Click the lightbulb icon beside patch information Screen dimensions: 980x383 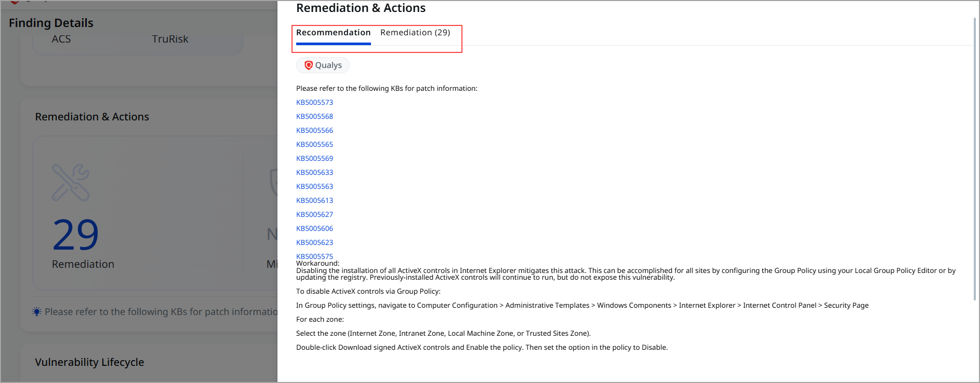pyautogui.click(x=36, y=312)
